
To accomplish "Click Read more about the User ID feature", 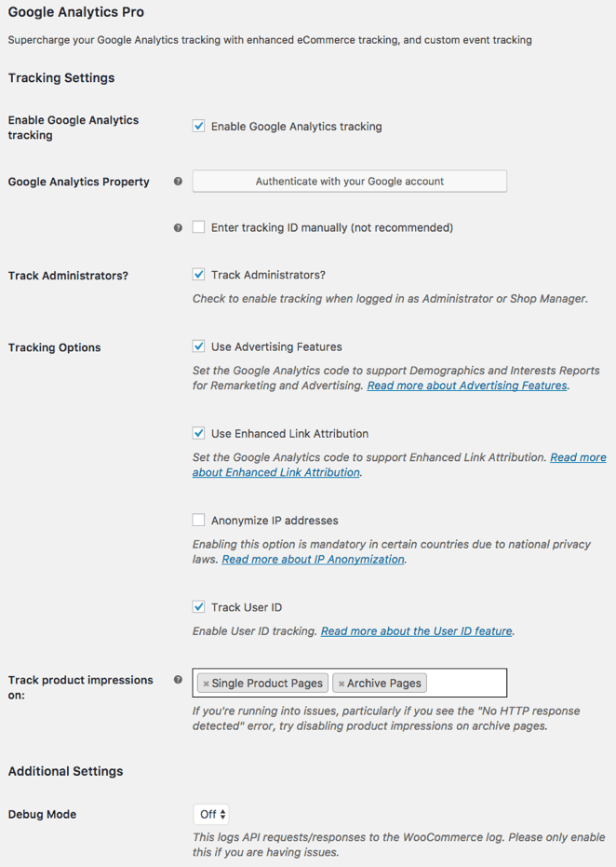I will (x=416, y=630).
